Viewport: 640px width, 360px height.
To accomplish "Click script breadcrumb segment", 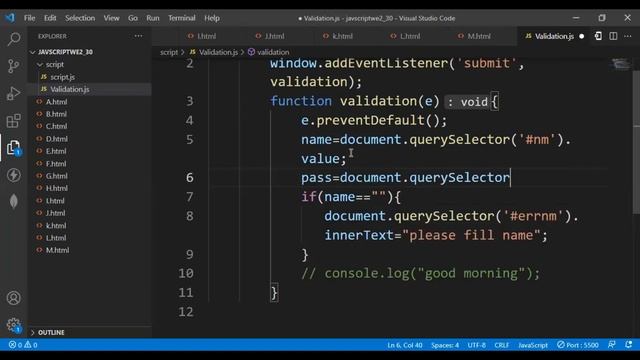I will tap(169, 52).
